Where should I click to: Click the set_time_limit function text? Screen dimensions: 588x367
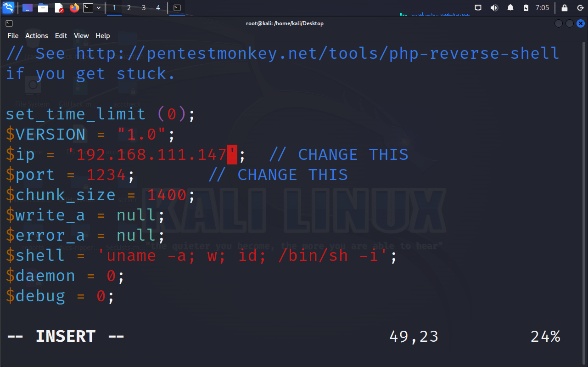tap(76, 114)
